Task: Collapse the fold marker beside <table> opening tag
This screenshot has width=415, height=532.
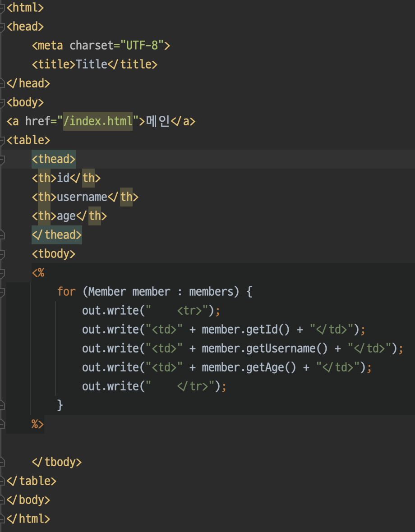Action: pyautogui.click(x=2, y=141)
